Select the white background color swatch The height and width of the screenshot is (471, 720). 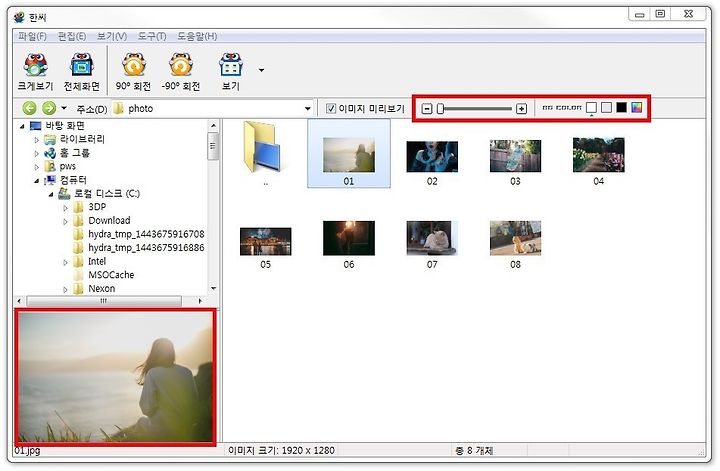(591, 107)
